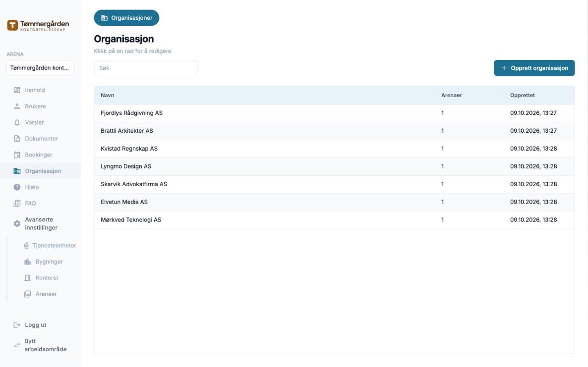Click the Hjelp question mark icon
The width and height of the screenshot is (588, 367).
17,187
